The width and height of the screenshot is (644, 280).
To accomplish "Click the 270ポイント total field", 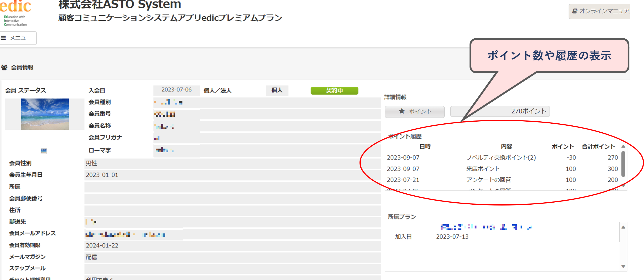I will point(500,112).
